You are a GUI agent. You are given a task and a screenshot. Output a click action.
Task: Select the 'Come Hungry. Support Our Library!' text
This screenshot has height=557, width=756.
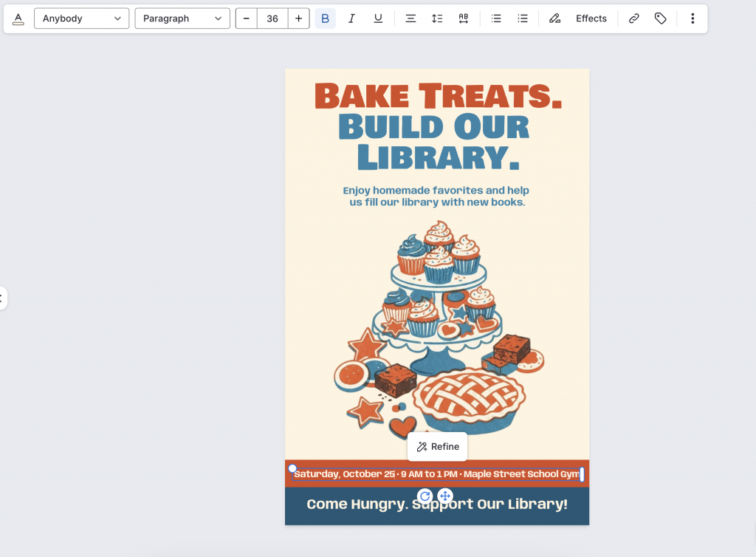(437, 505)
